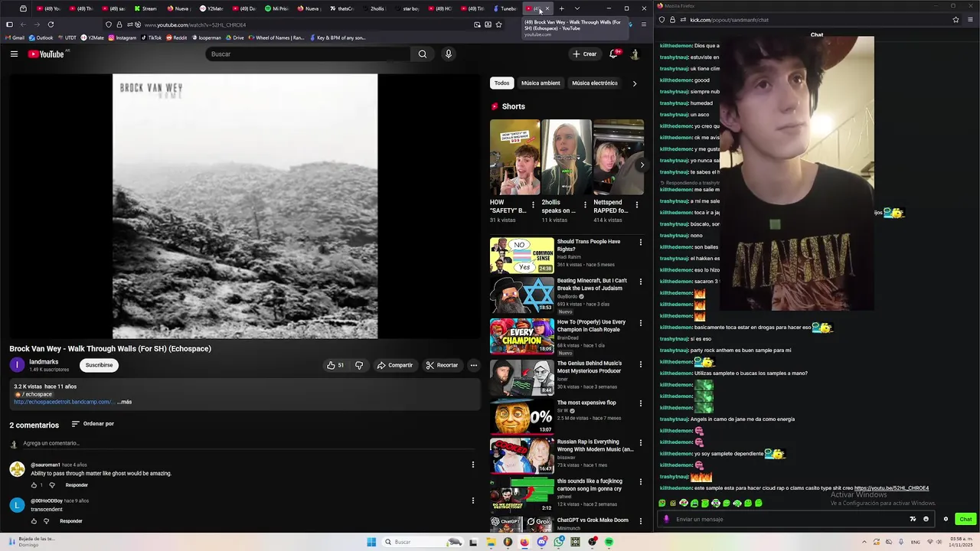Screen dimensions: 980x551
Task: Open new browser tab with plus icon
Action: coord(561,8)
